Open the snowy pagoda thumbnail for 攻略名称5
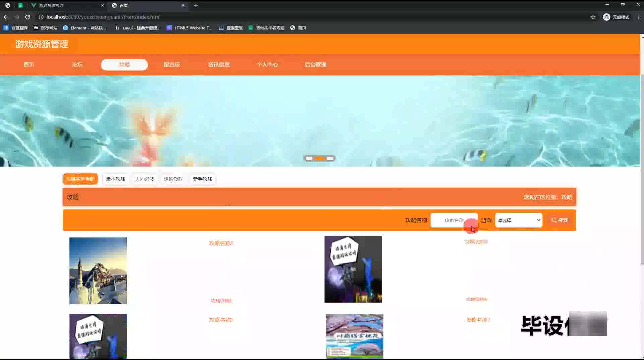The image size is (644, 360). coord(98,271)
